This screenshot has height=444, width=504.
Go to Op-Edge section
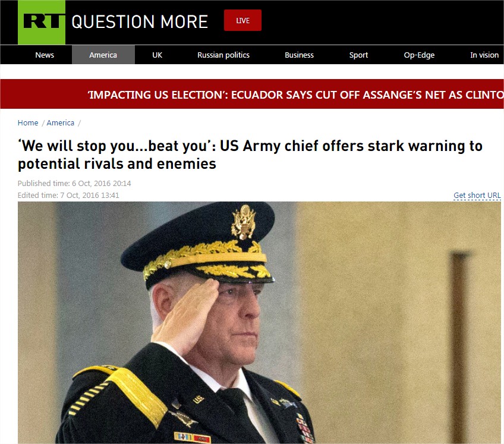coord(419,55)
